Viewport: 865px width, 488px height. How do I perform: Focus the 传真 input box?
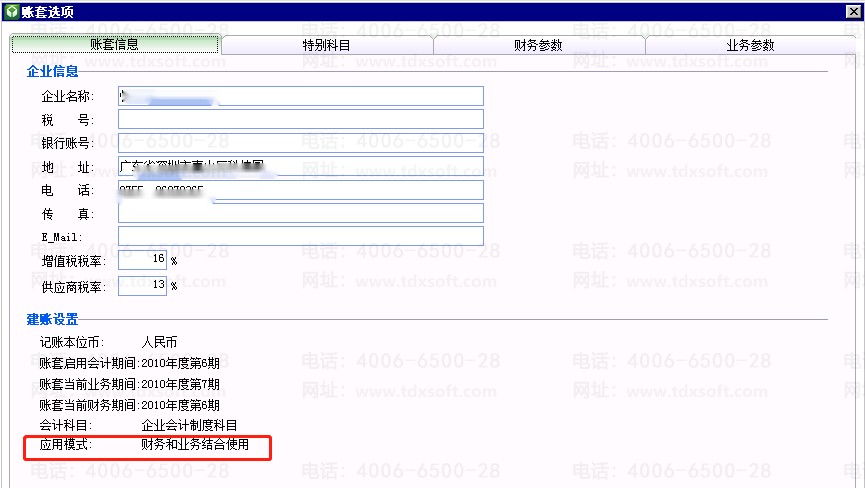(300, 213)
